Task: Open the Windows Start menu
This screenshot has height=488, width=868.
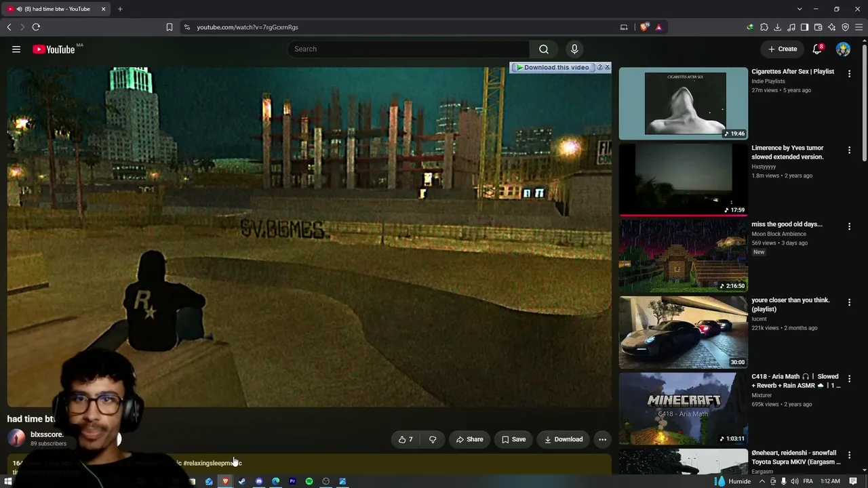Action: 8,481
